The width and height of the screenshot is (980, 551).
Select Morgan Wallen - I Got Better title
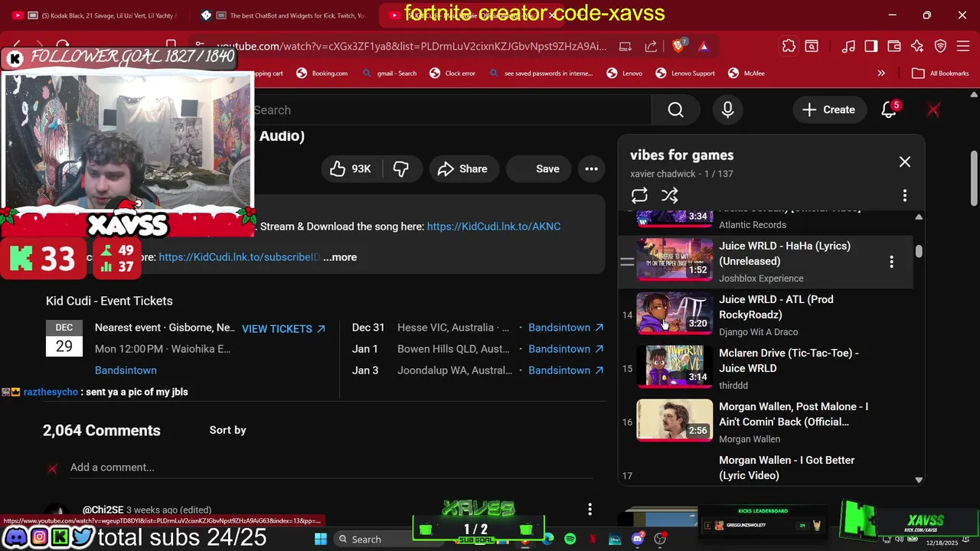pos(786,468)
